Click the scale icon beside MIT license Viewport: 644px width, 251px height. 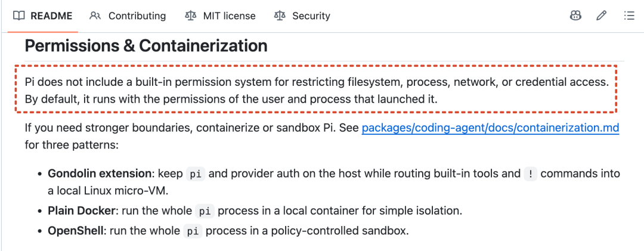pos(191,16)
